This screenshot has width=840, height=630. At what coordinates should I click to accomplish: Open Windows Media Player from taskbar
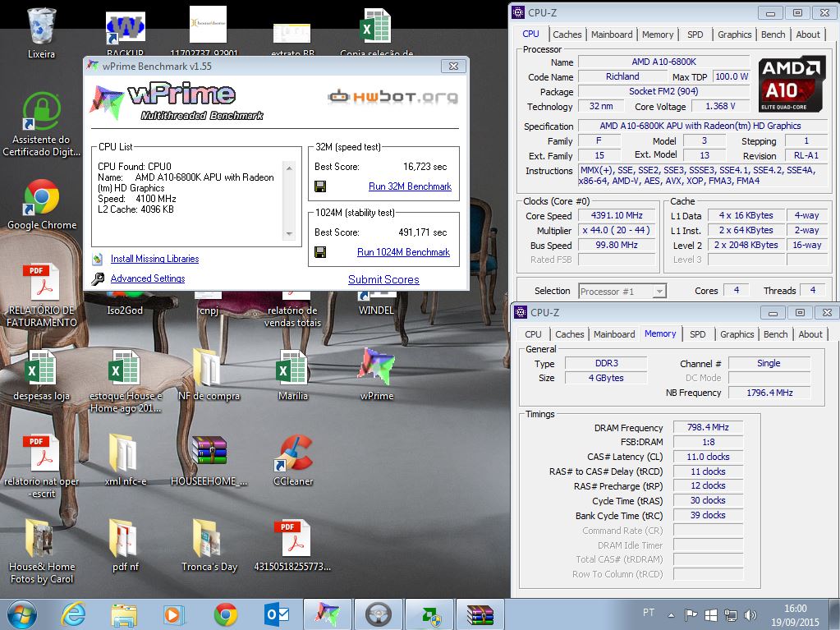click(x=175, y=614)
